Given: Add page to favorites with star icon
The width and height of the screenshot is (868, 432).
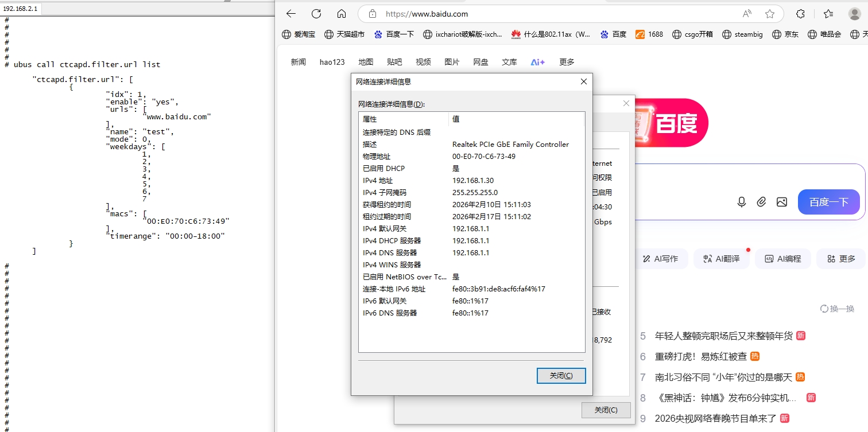Looking at the screenshot, I should click(x=770, y=14).
